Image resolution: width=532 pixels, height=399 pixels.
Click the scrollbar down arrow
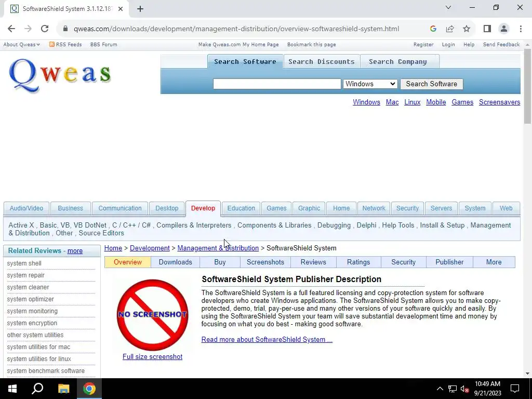click(x=527, y=374)
